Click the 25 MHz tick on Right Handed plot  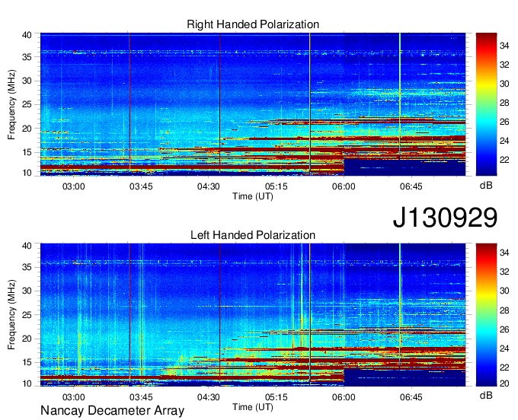tap(27, 105)
